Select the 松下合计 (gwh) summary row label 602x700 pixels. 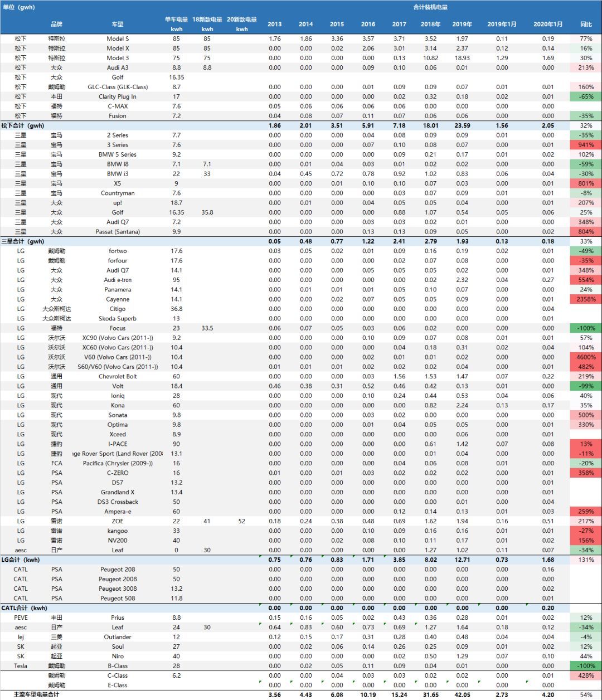point(23,126)
